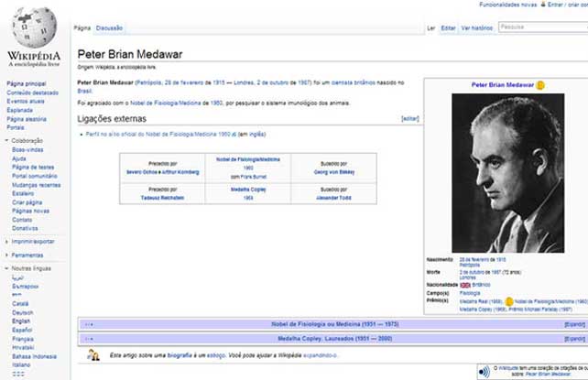This screenshot has width=588, height=380.
Task: Expand the Nobel de Fisiologia ou Medicina navbox
Action: pos(574,324)
